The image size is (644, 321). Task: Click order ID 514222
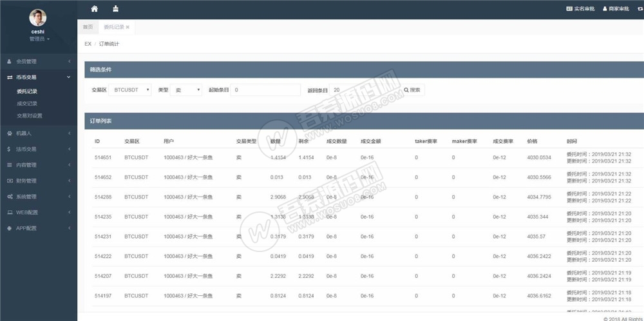[102, 256]
